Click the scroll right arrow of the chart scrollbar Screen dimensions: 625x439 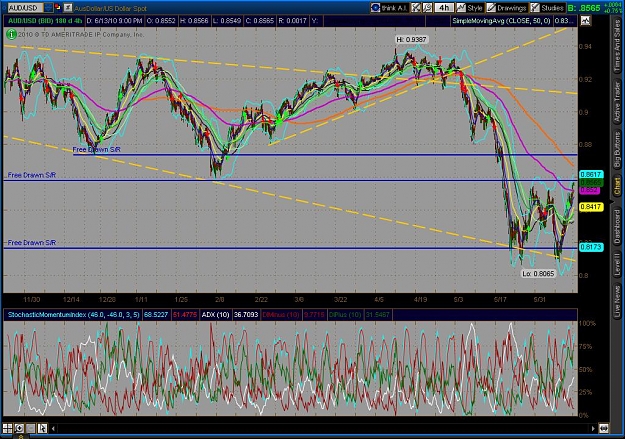tap(593, 429)
